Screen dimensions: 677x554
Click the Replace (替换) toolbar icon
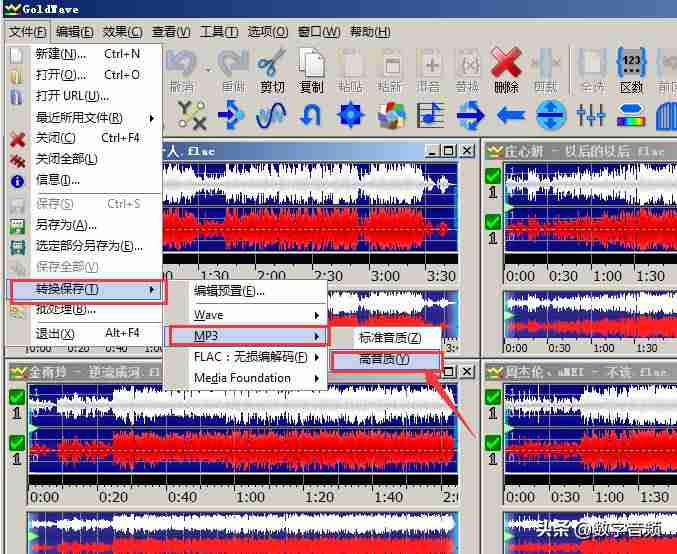[468, 63]
